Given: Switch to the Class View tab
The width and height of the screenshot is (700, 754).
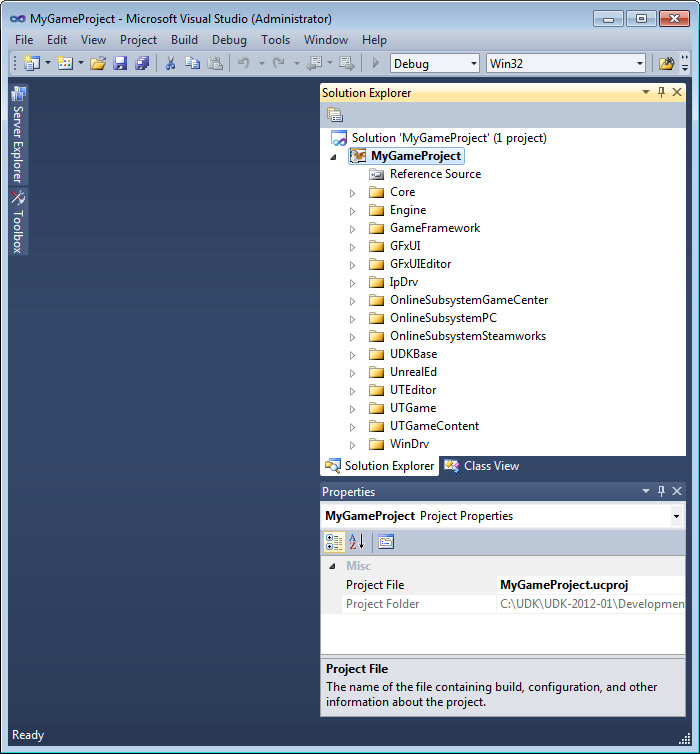Looking at the screenshot, I should pyautogui.click(x=482, y=465).
